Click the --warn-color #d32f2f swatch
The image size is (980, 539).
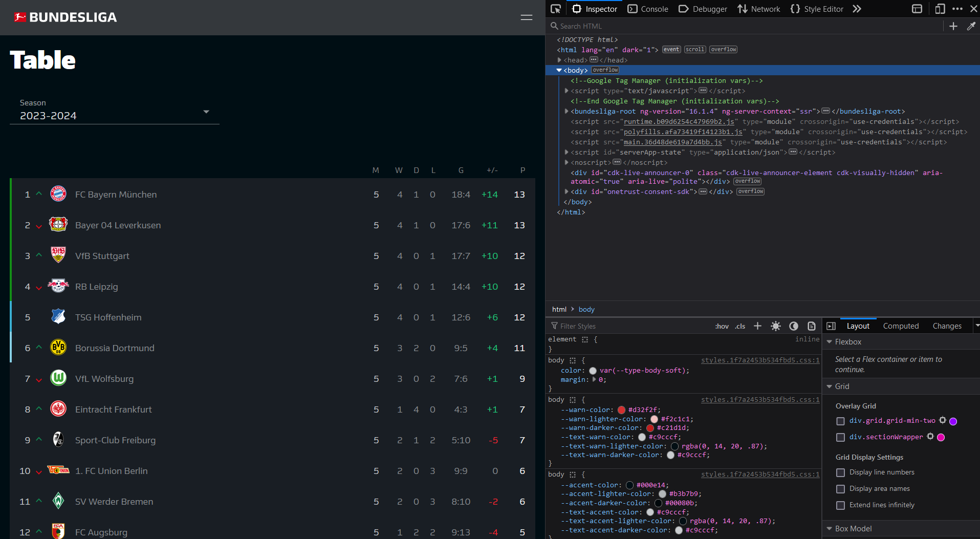click(621, 409)
